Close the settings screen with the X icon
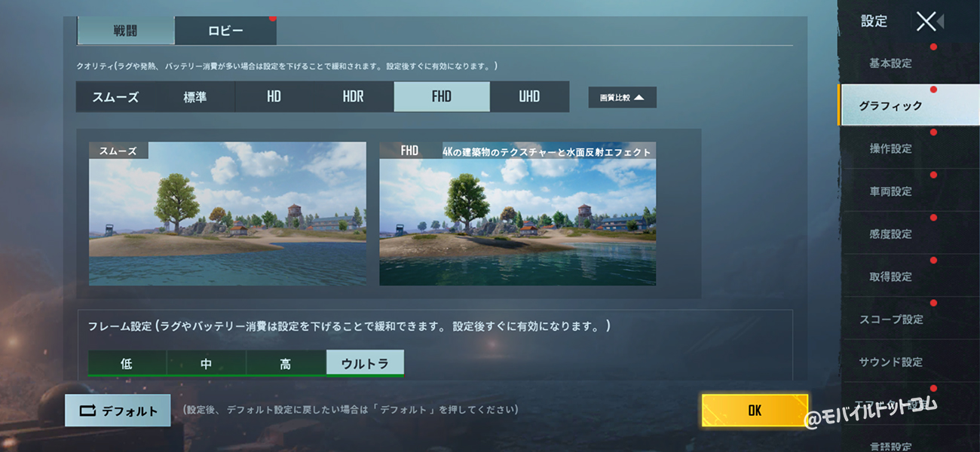Viewport: 980px width, 452px height. [926, 21]
